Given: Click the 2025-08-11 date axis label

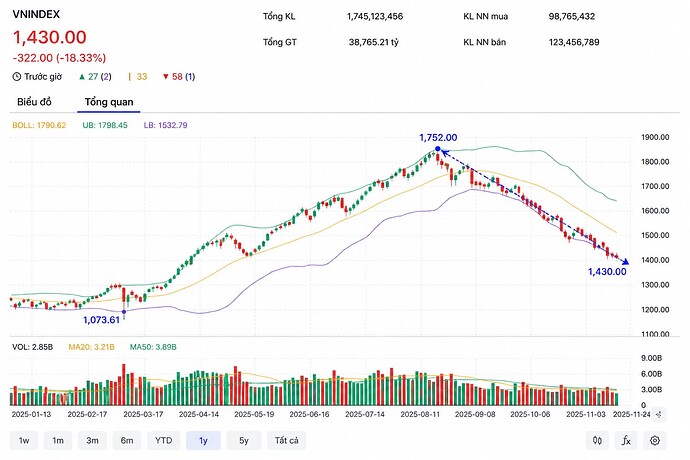Looking at the screenshot, I should 420,414.
